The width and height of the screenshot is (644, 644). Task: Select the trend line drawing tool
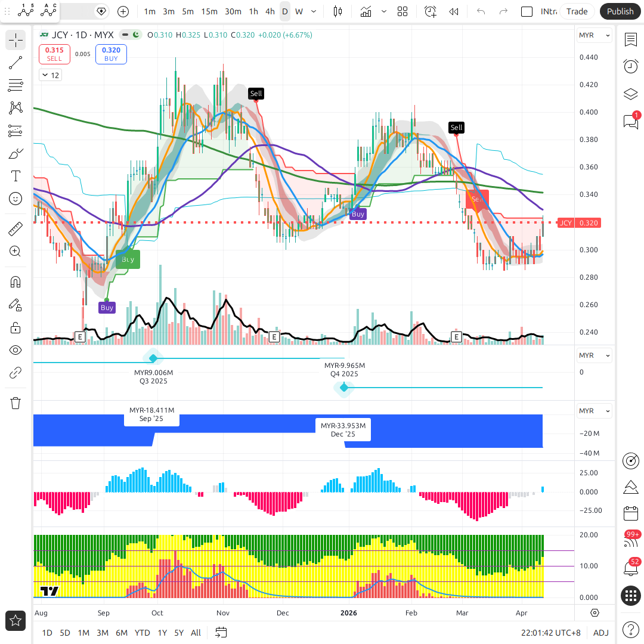[x=16, y=63]
